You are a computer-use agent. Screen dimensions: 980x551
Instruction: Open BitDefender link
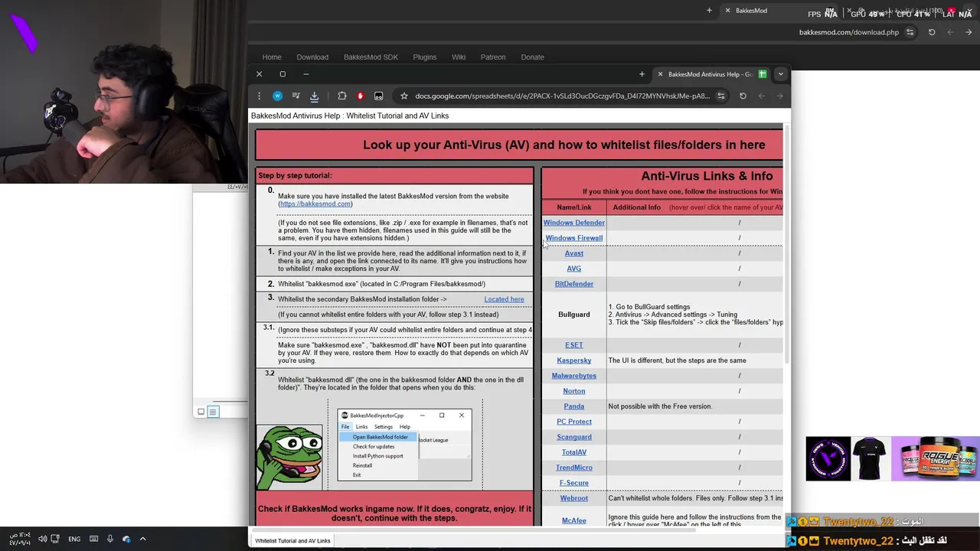click(573, 284)
